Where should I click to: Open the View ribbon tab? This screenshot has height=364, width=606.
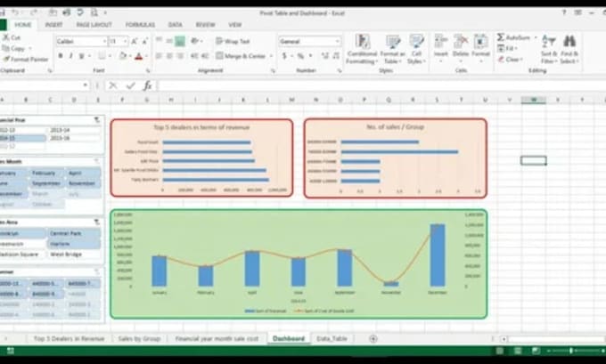tap(234, 25)
